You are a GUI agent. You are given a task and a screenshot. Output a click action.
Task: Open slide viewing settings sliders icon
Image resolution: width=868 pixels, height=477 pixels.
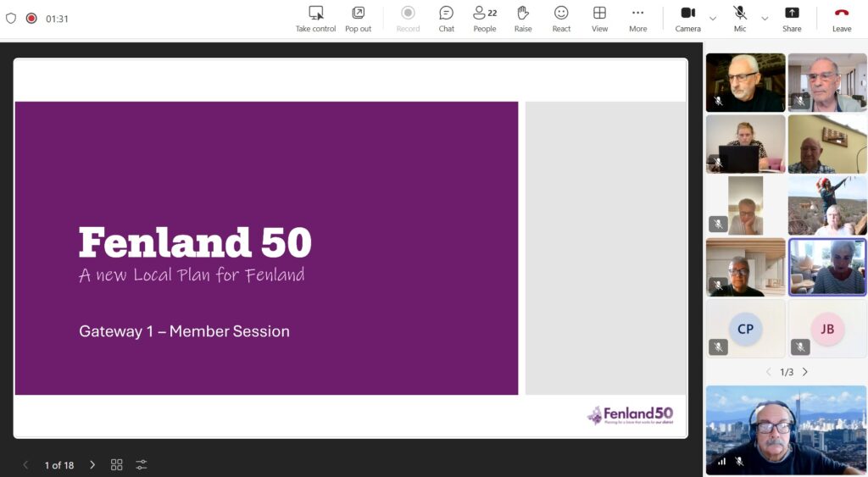[142, 465]
